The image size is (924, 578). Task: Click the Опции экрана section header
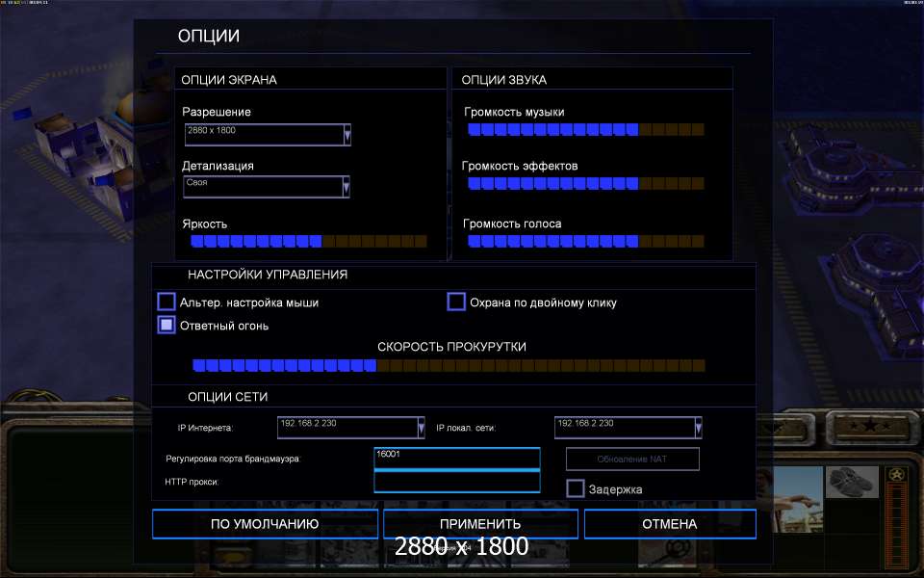229,80
